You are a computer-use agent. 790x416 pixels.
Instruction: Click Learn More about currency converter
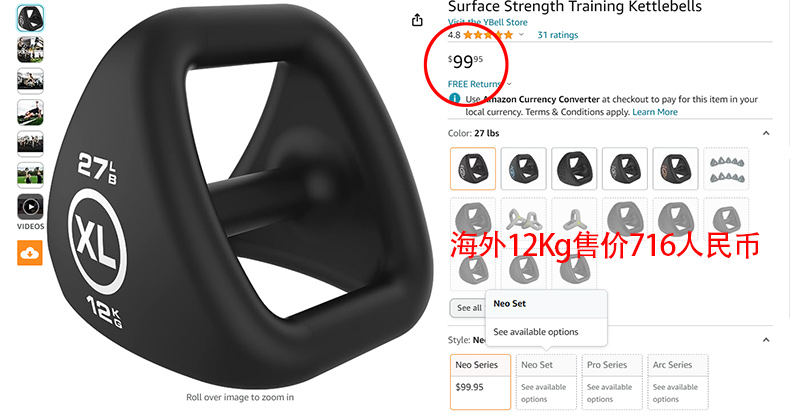click(x=655, y=112)
